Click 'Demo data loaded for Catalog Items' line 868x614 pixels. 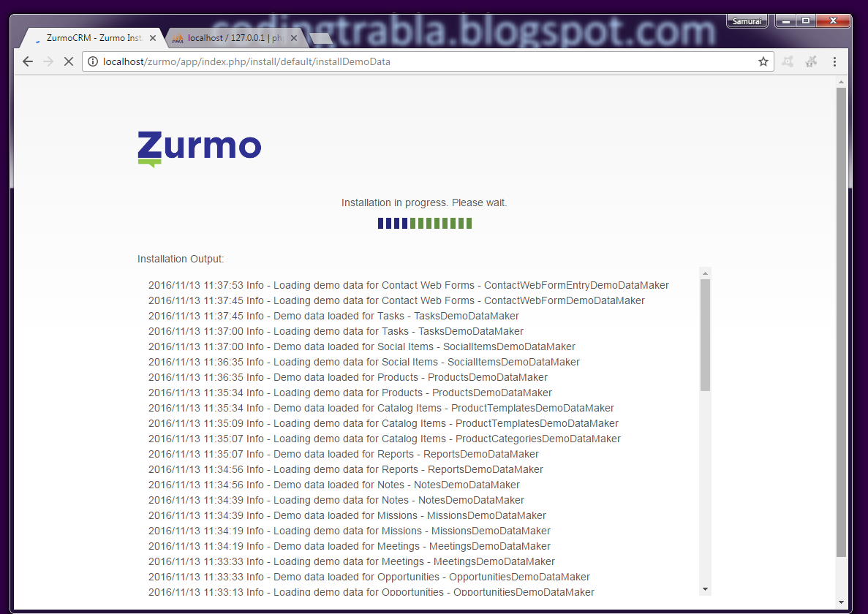[x=381, y=408]
